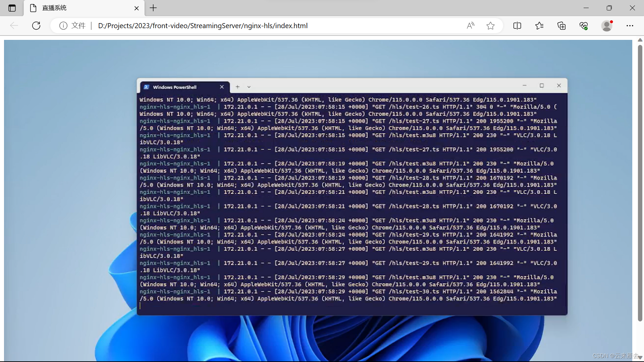Minimize the PowerShell terminal window
This screenshot has width=644, height=362.
525,85
